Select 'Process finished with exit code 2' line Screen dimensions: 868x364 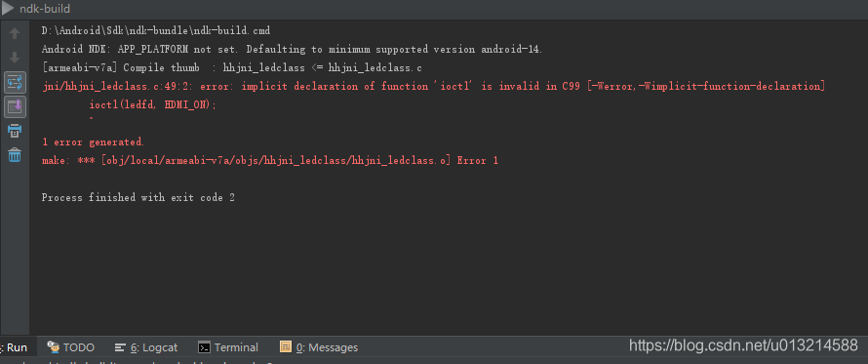pos(138,198)
